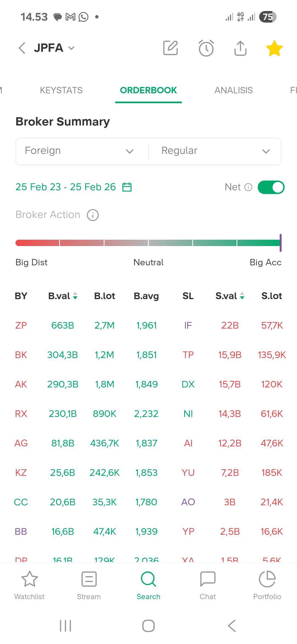The width and height of the screenshot is (297, 644).
Task: Sort by B.val column arrows
Action: pyautogui.click(x=75, y=296)
